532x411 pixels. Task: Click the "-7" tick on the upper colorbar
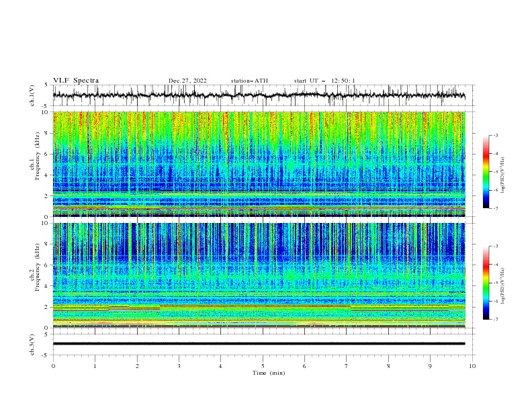coord(495,209)
